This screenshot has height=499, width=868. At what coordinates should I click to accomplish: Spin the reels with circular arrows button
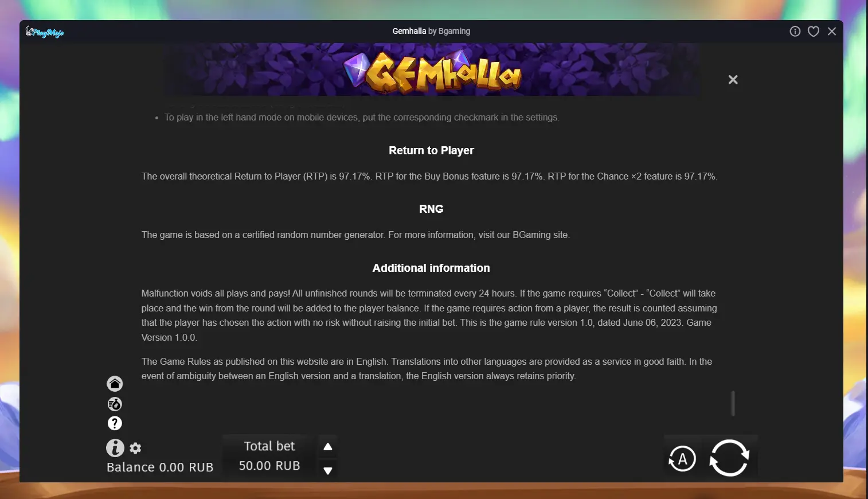[729, 458]
